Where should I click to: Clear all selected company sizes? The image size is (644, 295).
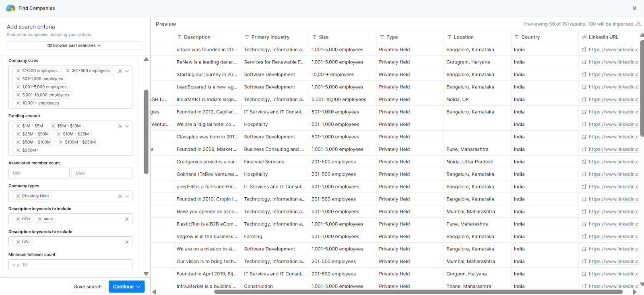pyautogui.click(x=120, y=71)
